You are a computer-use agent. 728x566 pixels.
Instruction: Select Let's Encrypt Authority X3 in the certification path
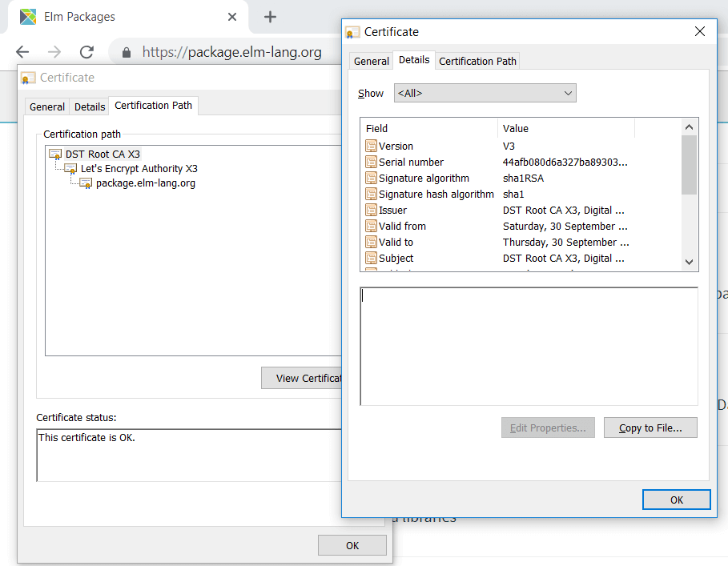pos(139,168)
